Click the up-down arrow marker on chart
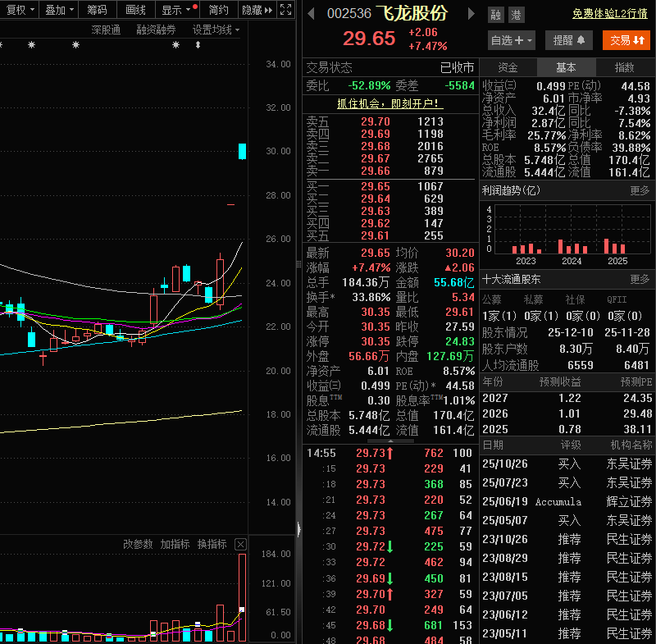Viewport: 656px width, 644px height. coord(198,45)
